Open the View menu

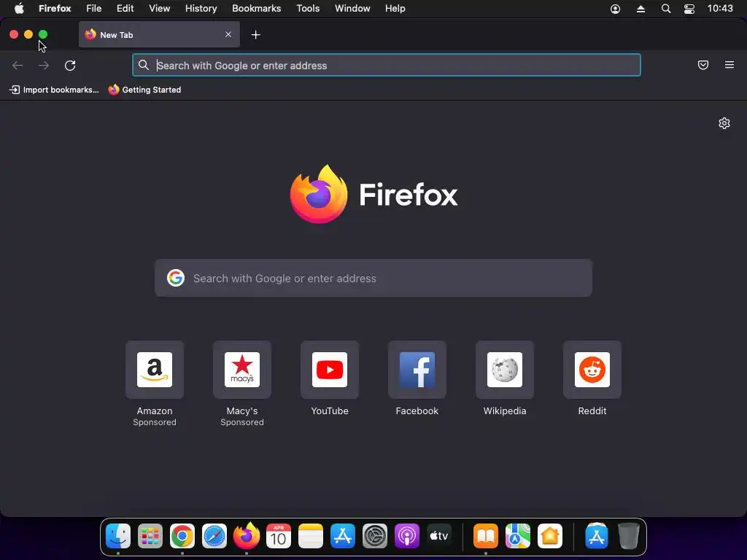160,9
